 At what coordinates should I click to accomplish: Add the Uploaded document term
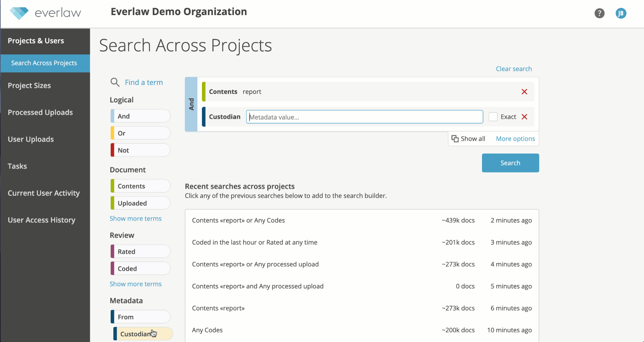tap(140, 203)
